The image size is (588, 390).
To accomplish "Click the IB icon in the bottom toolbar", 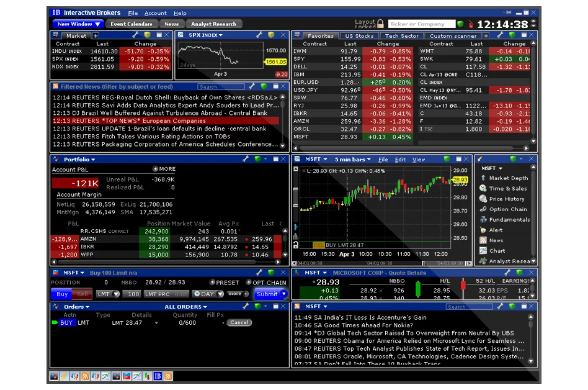I will (x=158, y=376).
